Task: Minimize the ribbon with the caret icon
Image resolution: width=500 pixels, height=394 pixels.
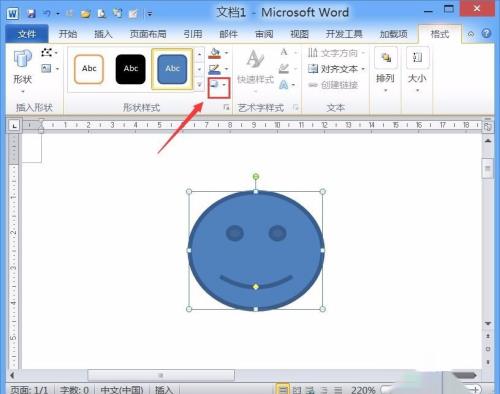Action: click(x=471, y=34)
